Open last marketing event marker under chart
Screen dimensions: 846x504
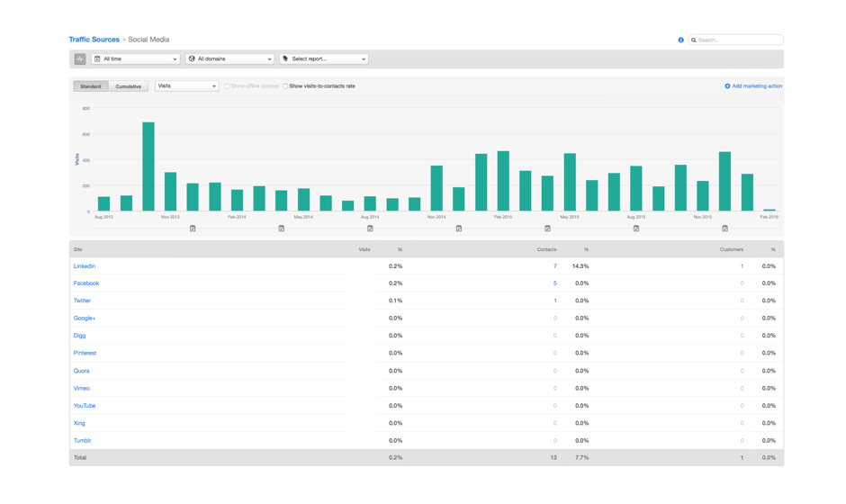724,229
